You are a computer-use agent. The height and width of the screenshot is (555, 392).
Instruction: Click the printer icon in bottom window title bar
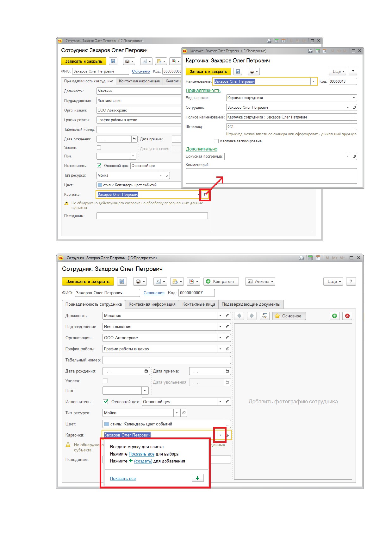[302, 258]
